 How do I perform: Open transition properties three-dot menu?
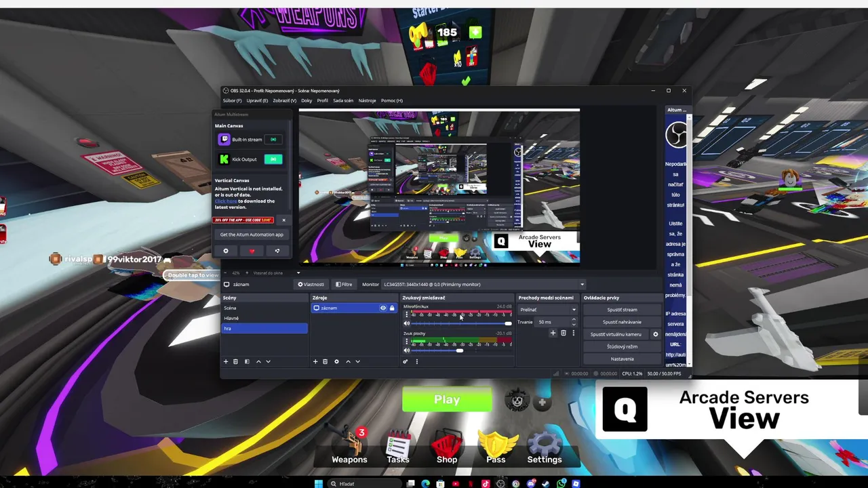(573, 333)
